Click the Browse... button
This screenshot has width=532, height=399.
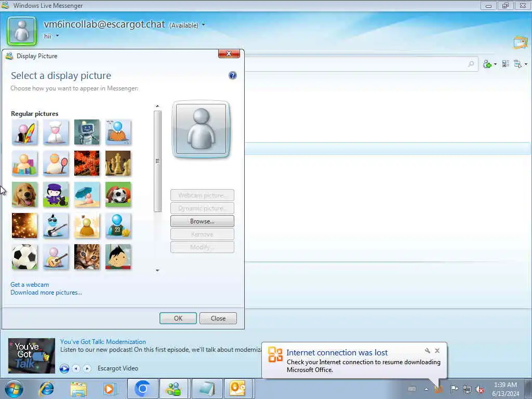pyautogui.click(x=202, y=221)
